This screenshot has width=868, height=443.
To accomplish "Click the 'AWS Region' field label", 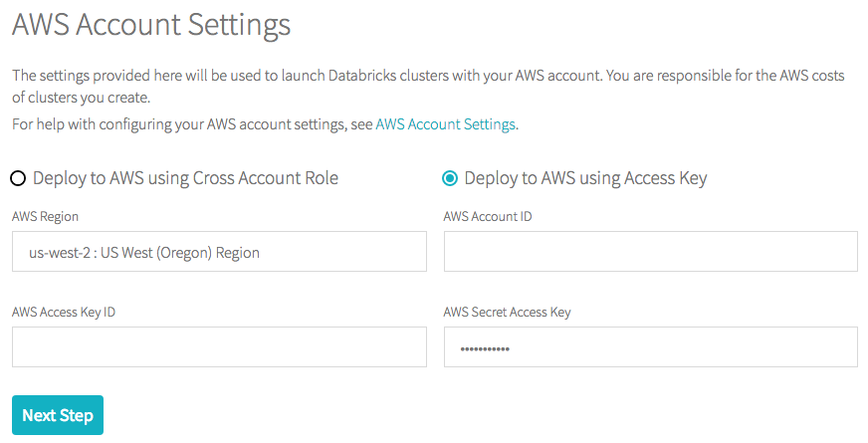I will tap(45, 217).
